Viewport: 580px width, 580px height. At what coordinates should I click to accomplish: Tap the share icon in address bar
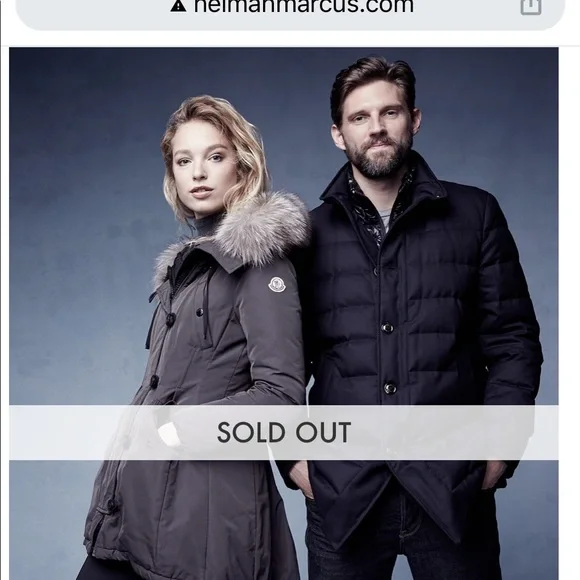coord(531,6)
